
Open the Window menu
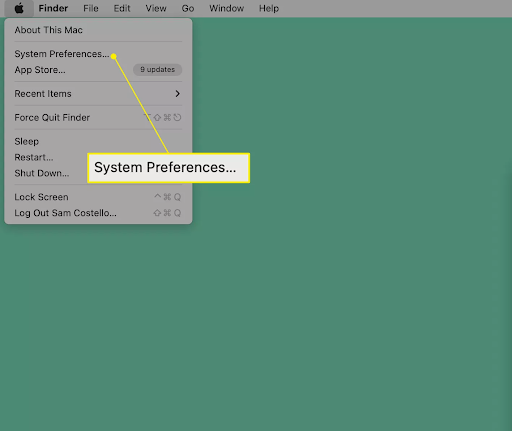point(226,8)
